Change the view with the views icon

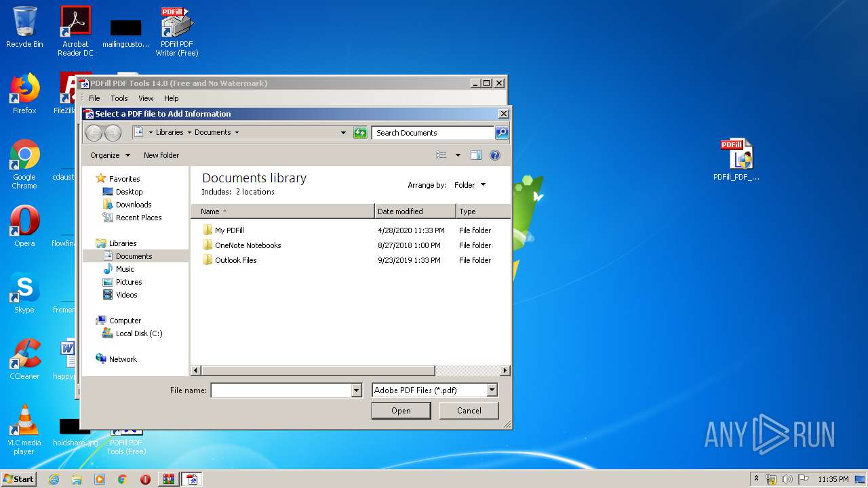[441, 155]
